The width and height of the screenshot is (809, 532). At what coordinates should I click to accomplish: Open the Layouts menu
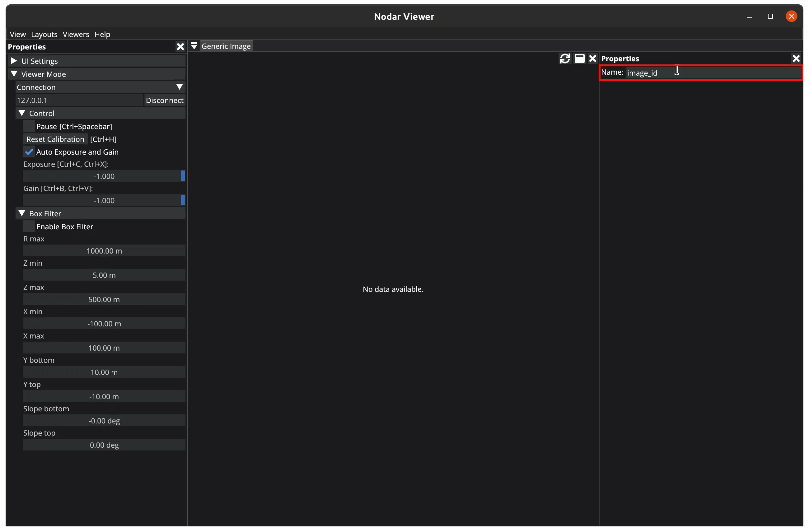[x=44, y=34]
